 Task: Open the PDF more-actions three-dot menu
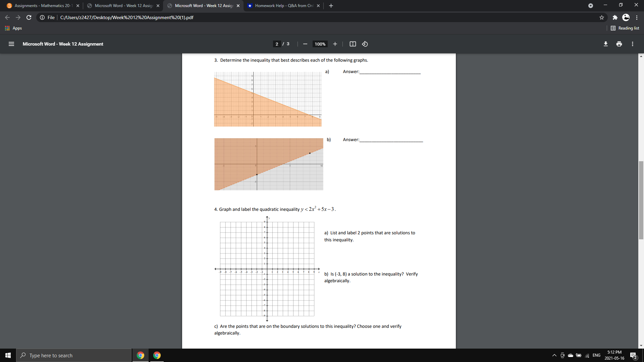pos(633,44)
